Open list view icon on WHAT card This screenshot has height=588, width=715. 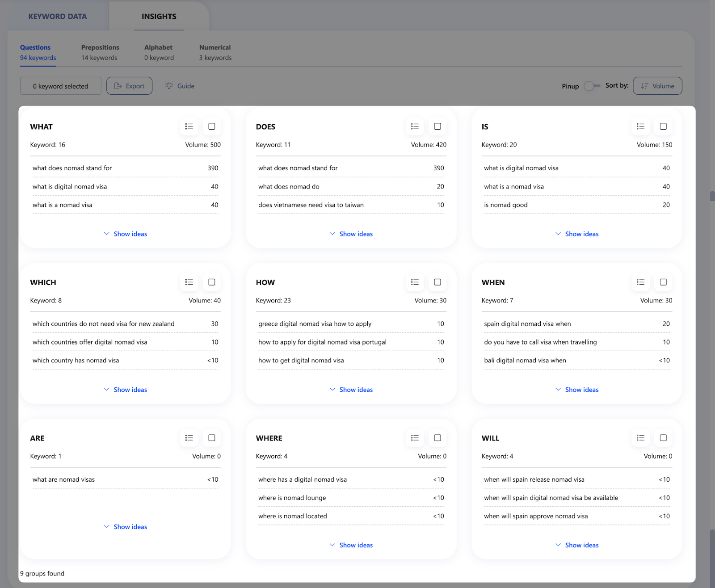(x=189, y=126)
